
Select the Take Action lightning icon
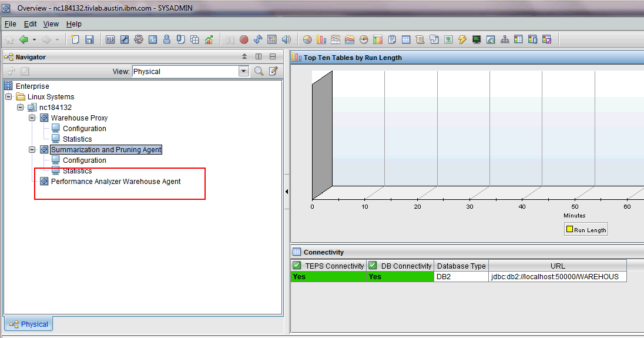pyautogui.click(x=462, y=39)
